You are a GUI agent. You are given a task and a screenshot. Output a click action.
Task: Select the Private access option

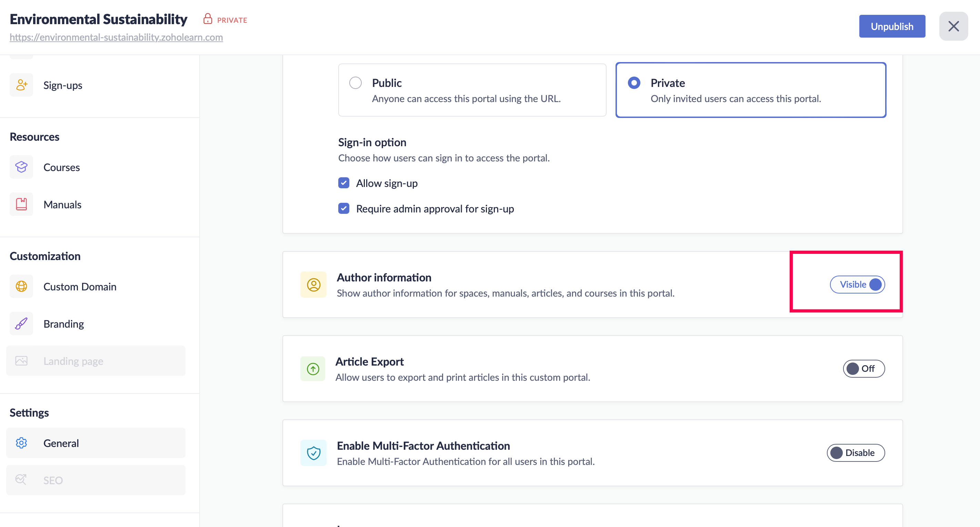tap(634, 82)
